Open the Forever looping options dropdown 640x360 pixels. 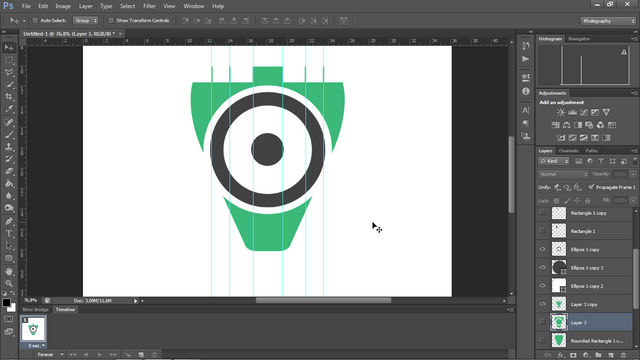[x=50, y=354]
